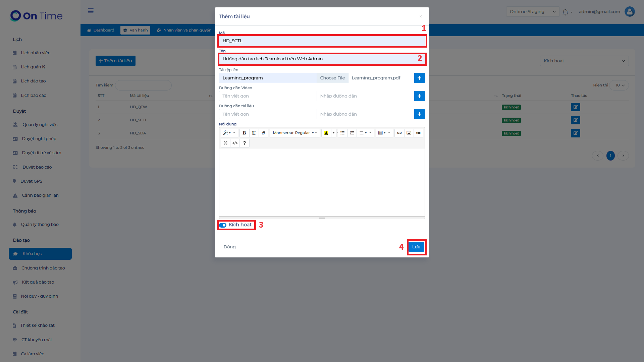Toggle the Kích hoạt switch
644x362 pixels.
pos(223,225)
